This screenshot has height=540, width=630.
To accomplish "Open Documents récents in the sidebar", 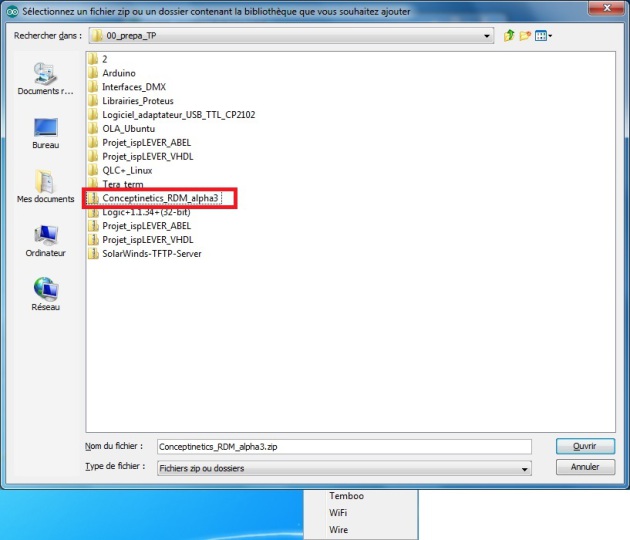I will point(46,79).
